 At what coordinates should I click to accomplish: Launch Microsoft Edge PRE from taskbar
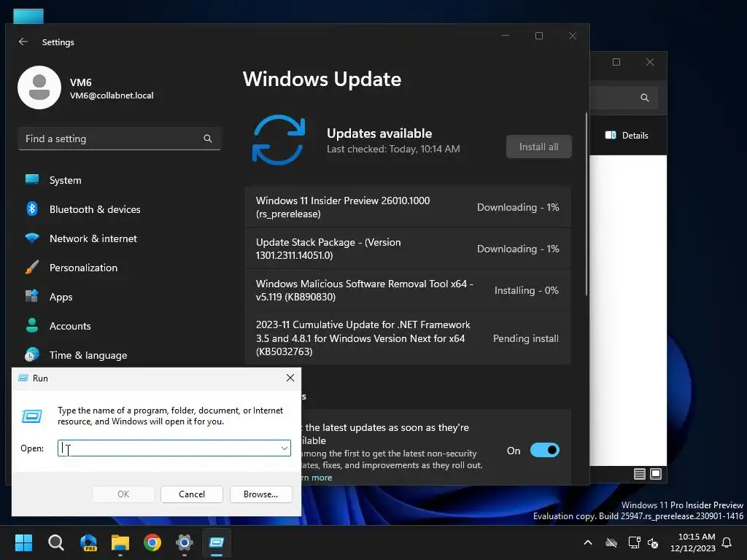coord(88,542)
